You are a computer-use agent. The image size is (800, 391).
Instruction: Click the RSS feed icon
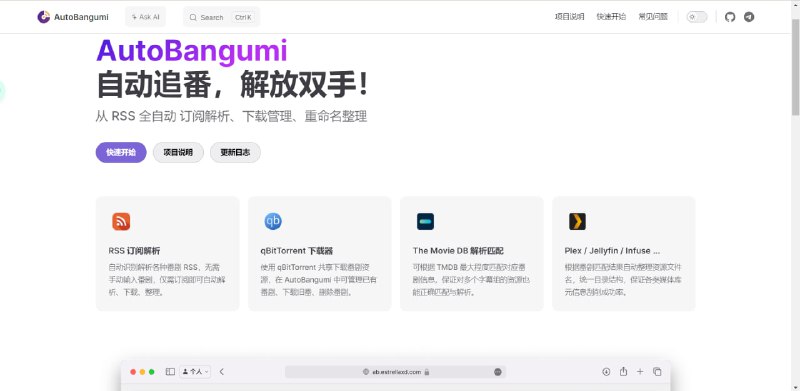(121, 222)
